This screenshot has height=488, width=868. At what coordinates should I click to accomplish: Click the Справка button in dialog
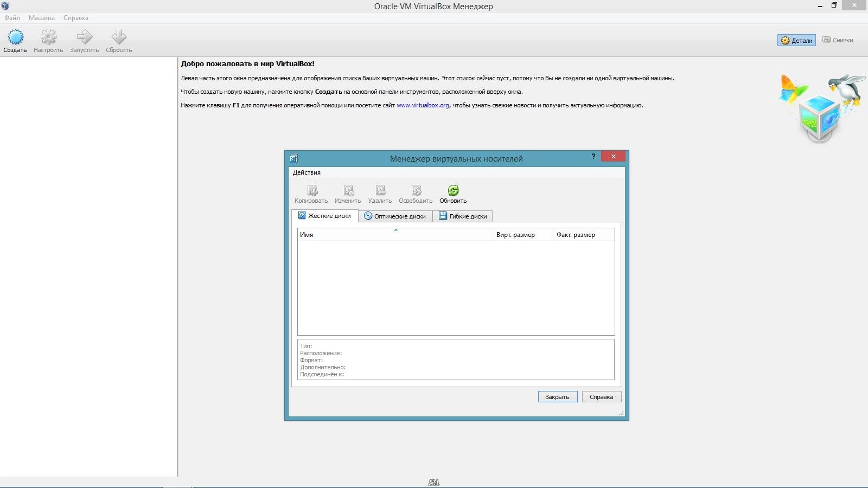(602, 397)
